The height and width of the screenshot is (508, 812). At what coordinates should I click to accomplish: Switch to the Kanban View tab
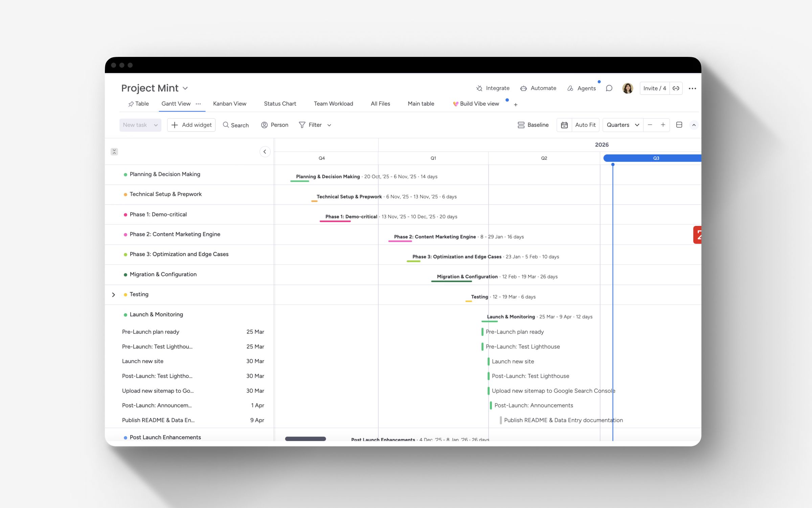(x=230, y=104)
